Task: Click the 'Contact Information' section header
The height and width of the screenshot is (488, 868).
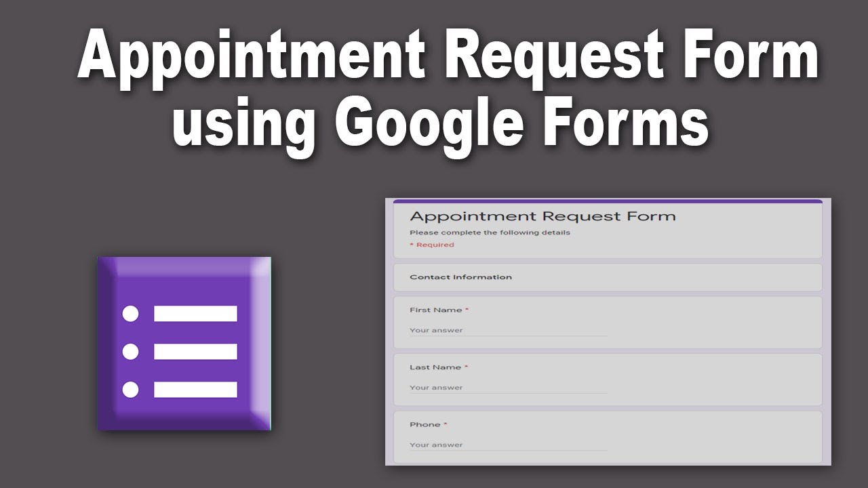Action: pos(460,277)
